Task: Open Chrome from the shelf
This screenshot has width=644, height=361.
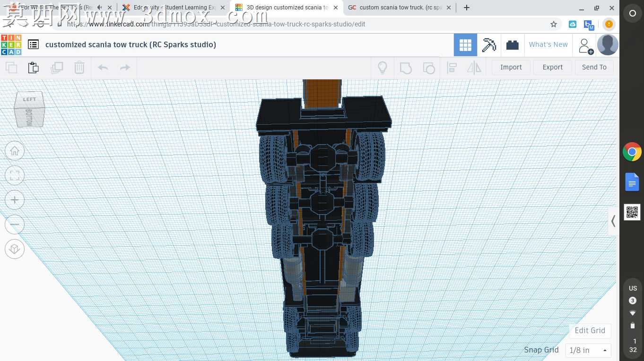Action: click(632, 152)
